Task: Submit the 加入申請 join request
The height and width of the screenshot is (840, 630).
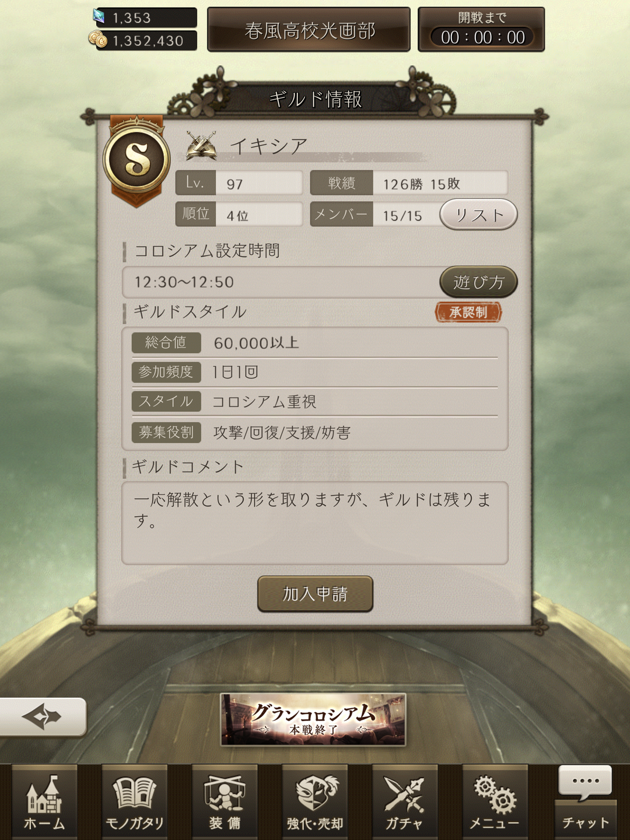Action: coord(315,594)
